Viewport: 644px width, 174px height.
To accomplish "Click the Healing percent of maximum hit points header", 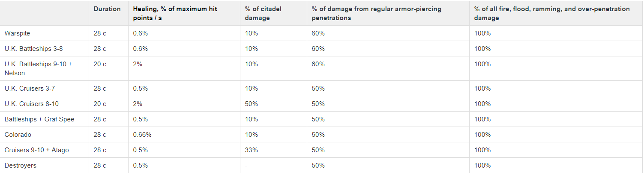I will [175, 13].
